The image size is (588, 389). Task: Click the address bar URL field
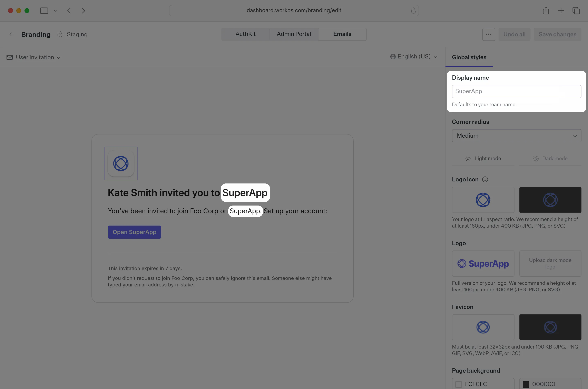click(x=294, y=10)
